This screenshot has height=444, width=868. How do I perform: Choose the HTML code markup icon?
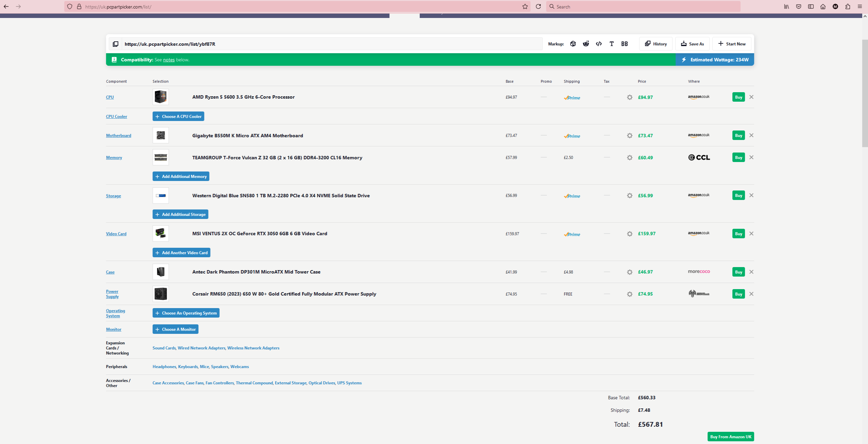point(599,44)
